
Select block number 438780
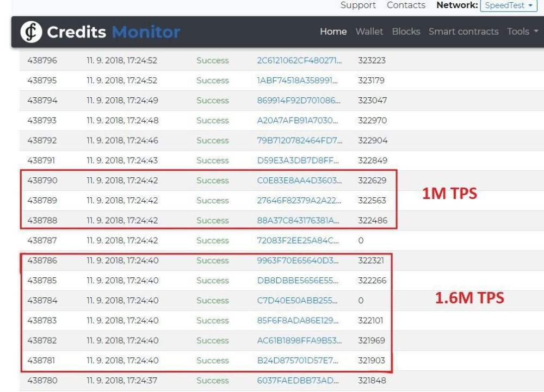click(x=42, y=381)
